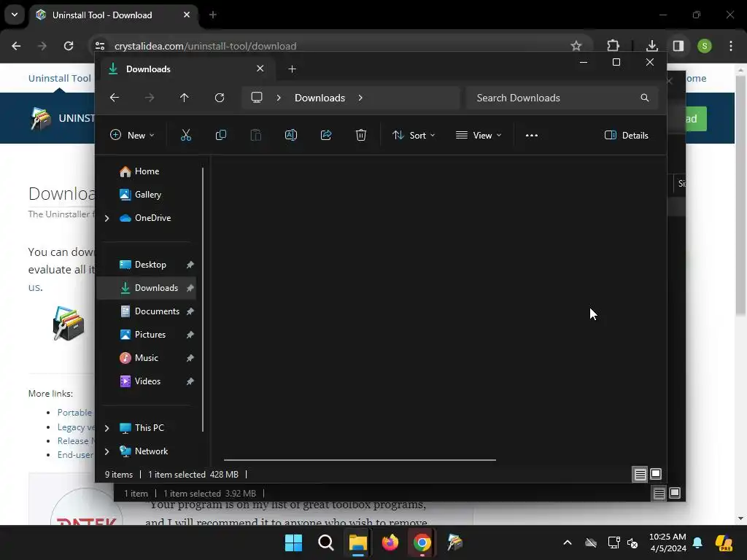Image resolution: width=747 pixels, height=560 pixels.
Task: Open Documents folder in navigation pane
Action: tap(147, 311)
